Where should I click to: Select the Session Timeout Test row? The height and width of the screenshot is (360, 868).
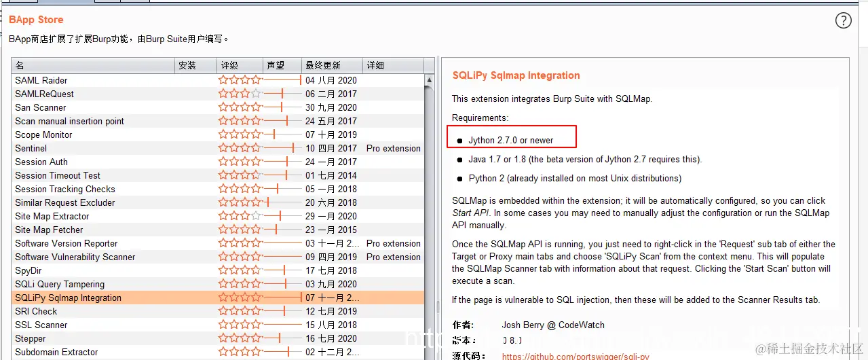(218, 175)
